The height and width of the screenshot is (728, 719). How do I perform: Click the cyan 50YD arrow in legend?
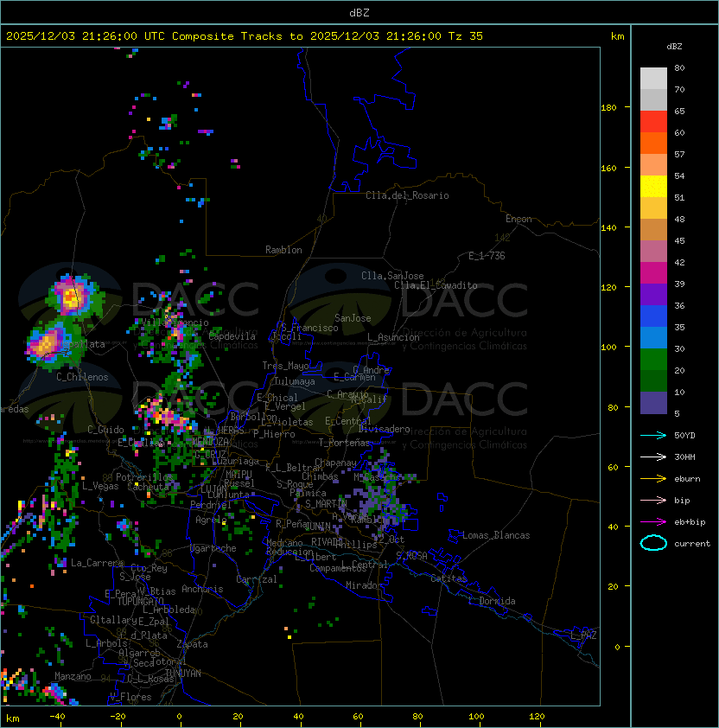(x=653, y=435)
